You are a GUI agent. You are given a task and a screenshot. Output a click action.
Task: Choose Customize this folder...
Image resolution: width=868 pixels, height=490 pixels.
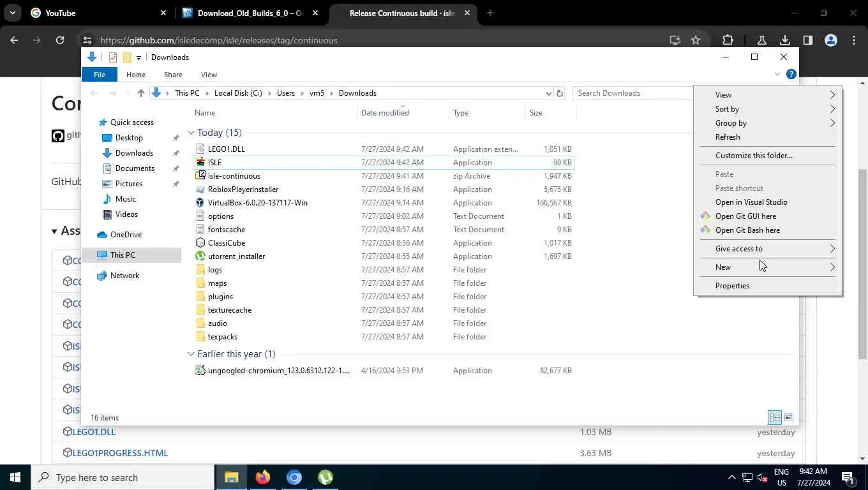(x=768, y=156)
